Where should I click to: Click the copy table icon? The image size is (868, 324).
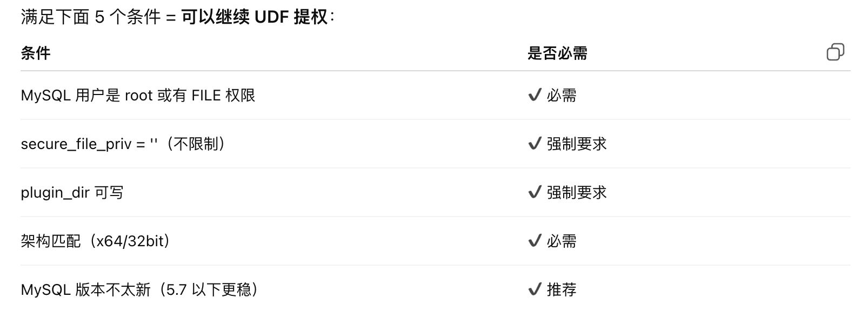(835, 52)
